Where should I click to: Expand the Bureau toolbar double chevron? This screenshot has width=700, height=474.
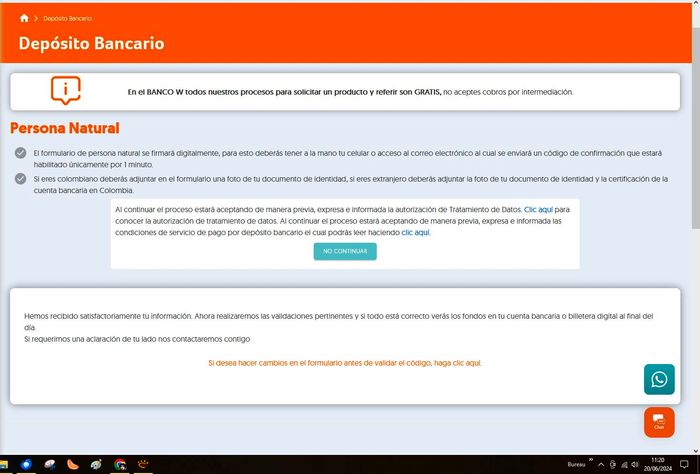pyautogui.click(x=591, y=461)
